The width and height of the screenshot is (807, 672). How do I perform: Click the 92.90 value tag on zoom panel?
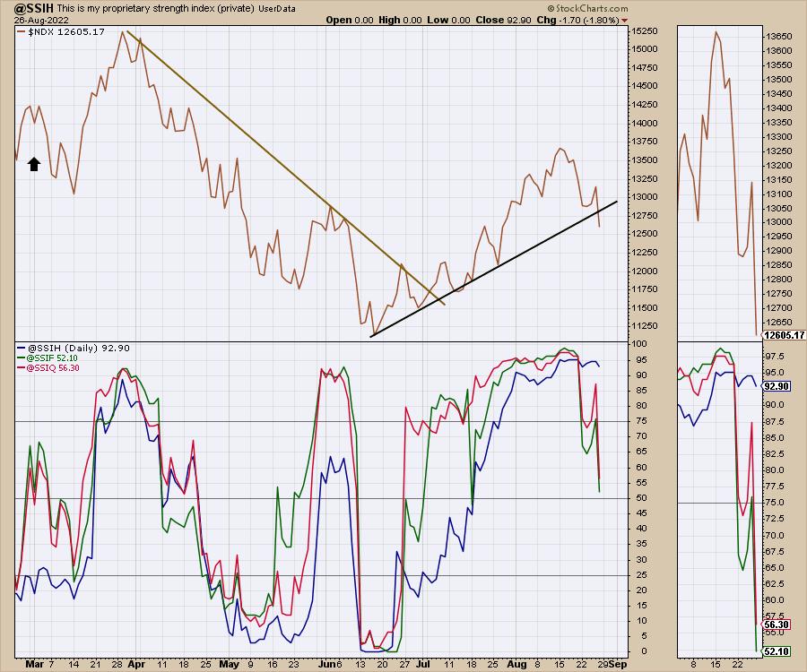tap(778, 385)
